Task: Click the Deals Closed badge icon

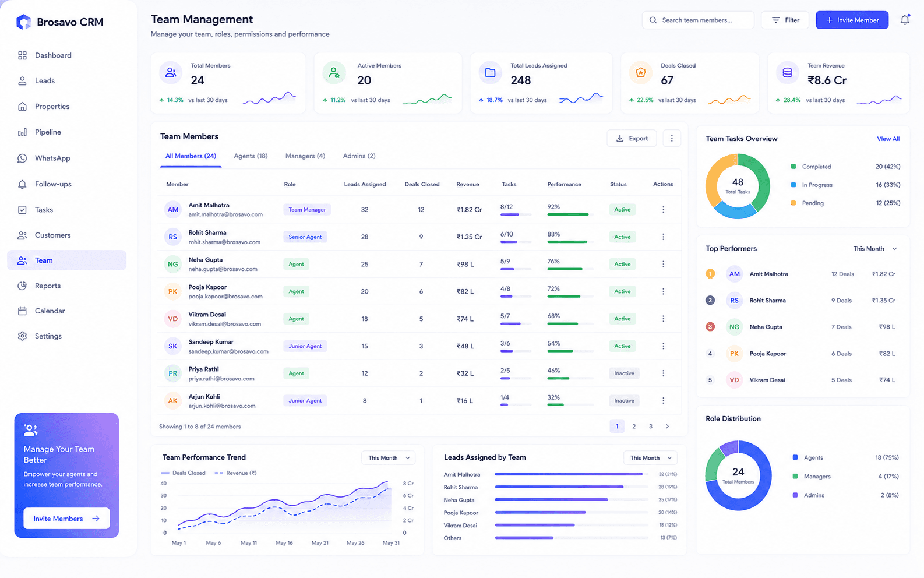Action: [x=641, y=73]
